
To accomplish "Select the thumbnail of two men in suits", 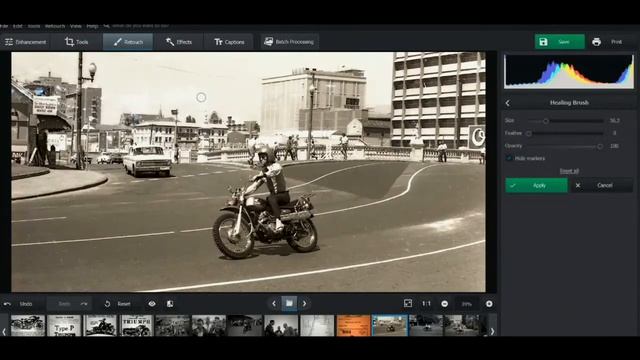I will point(281,325).
